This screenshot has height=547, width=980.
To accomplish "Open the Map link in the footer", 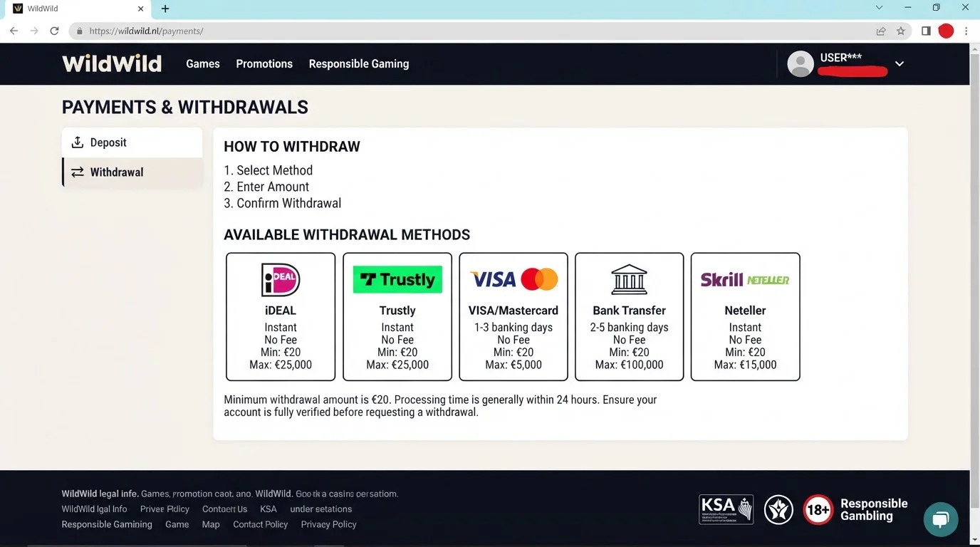I will (x=211, y=524).
